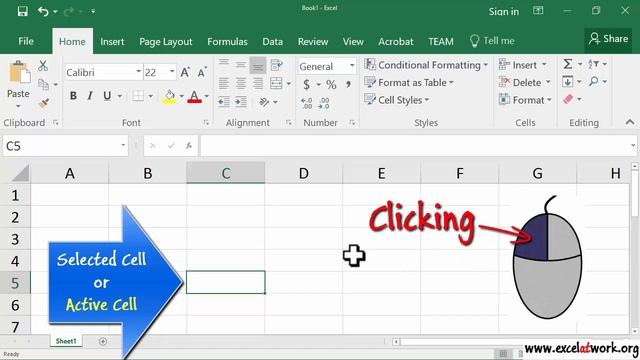Click Increase Decimal icon
The height and width of the screenshot is (360, 640).
[x=307, y=103]
